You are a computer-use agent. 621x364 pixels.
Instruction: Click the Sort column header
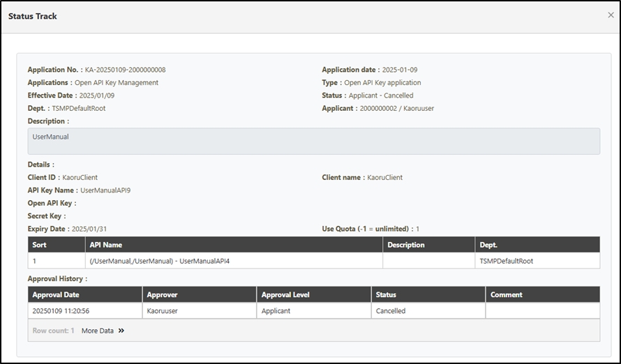(39, 245)
